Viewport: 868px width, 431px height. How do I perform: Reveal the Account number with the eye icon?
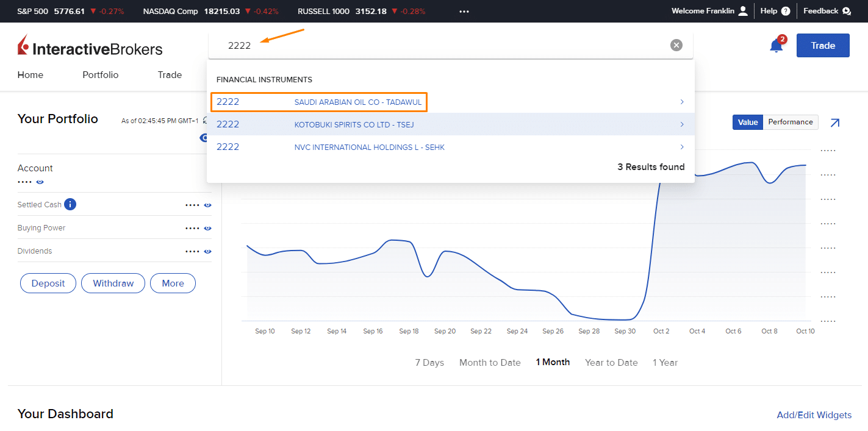(x=40, y=182)
